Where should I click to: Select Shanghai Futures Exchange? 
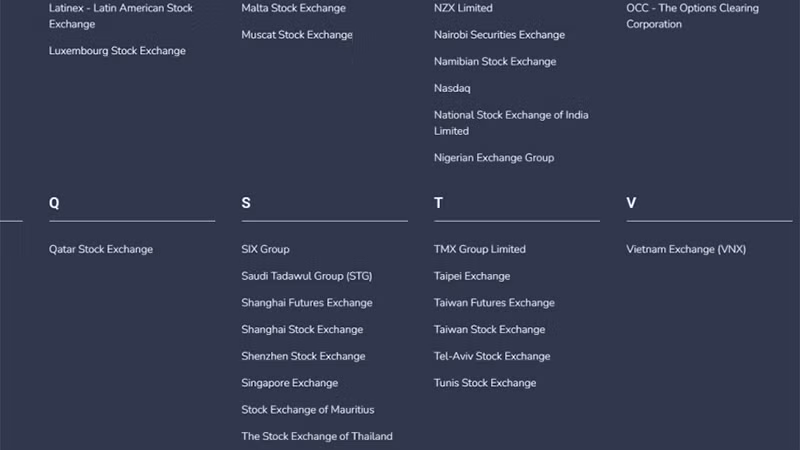(306, 303)
